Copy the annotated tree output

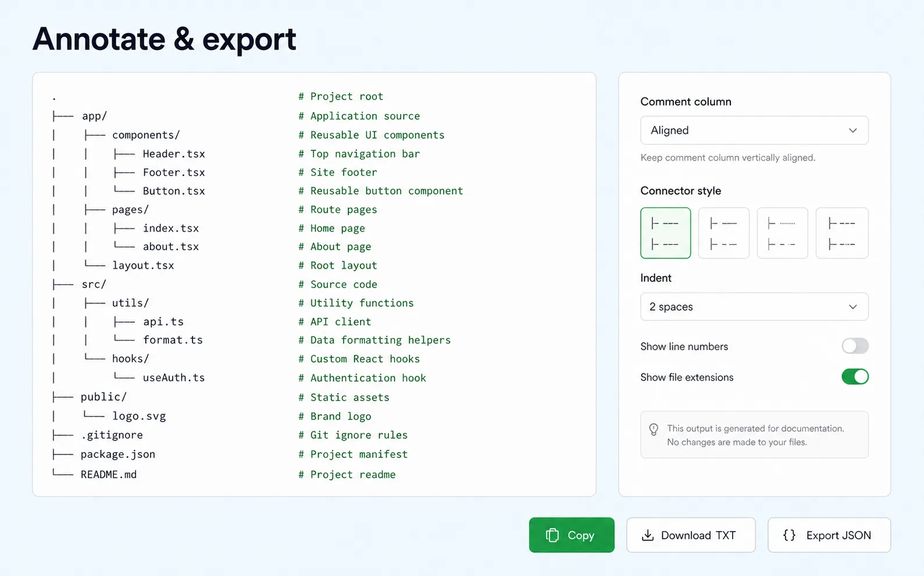(572, 535)
